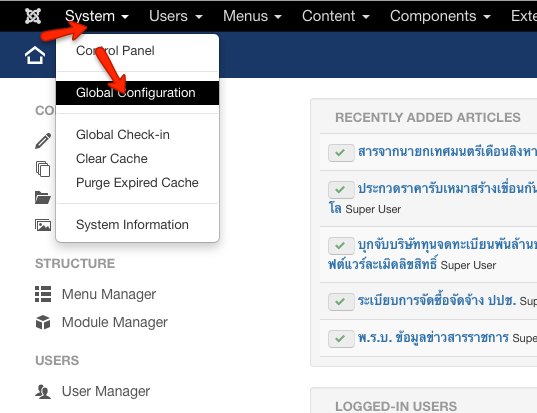
Task: Click the User Manager people icon
Action: (x=43, y=391)
